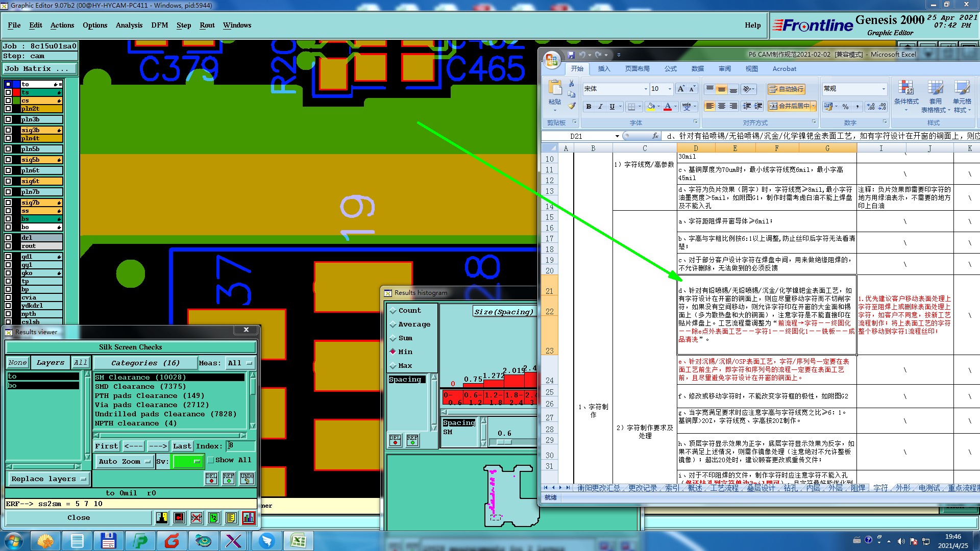Click the histogram chart icon in Results viewer
This screenshot has width=980, height=551.
(249, 518)
